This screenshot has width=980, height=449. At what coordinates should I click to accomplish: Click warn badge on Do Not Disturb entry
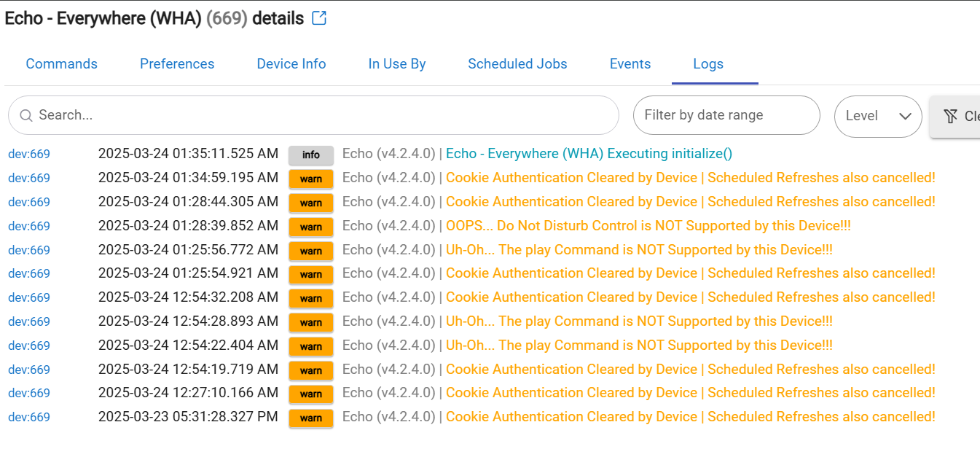[310, 227]
